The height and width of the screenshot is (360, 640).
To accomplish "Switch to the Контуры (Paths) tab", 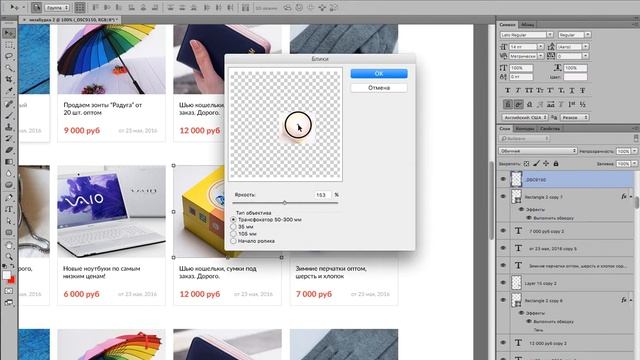I will point(524,128).
